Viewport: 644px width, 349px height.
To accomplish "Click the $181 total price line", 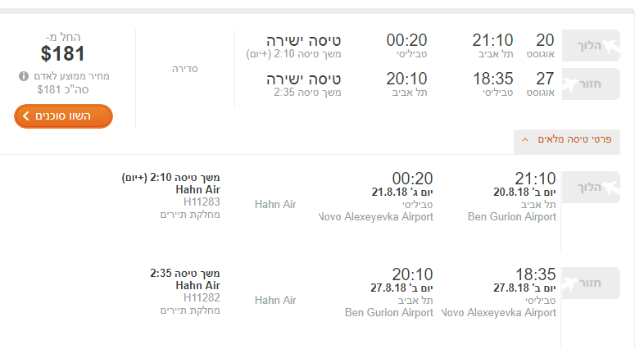I will point(63,89).
